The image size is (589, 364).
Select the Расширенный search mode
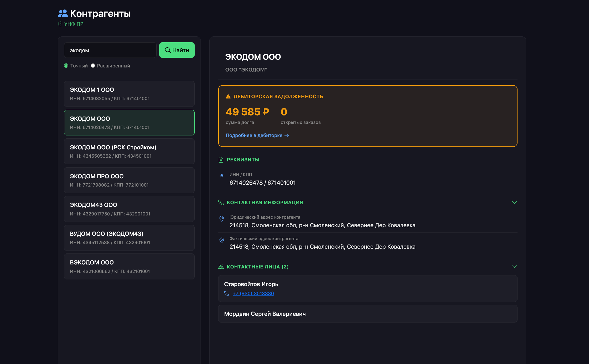tap(93, 65)
